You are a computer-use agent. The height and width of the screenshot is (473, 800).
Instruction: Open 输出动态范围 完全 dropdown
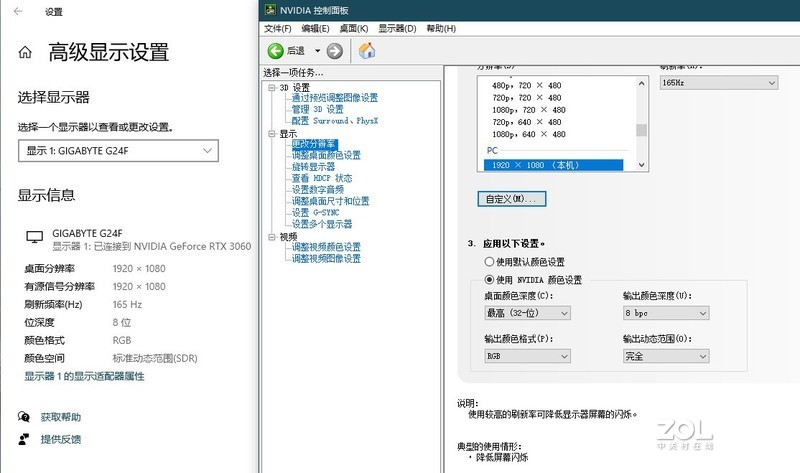point(666,356)
